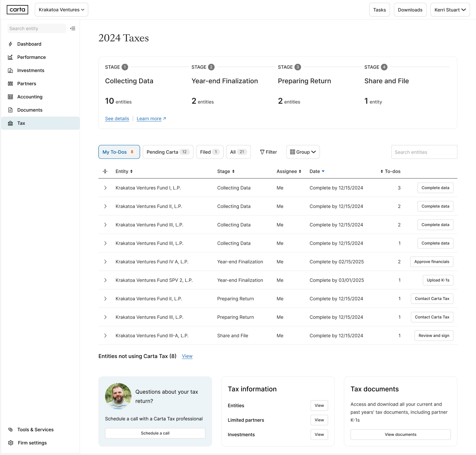
Task: Click Schedule a call with Carta Tax
Action: pos(155,433)
